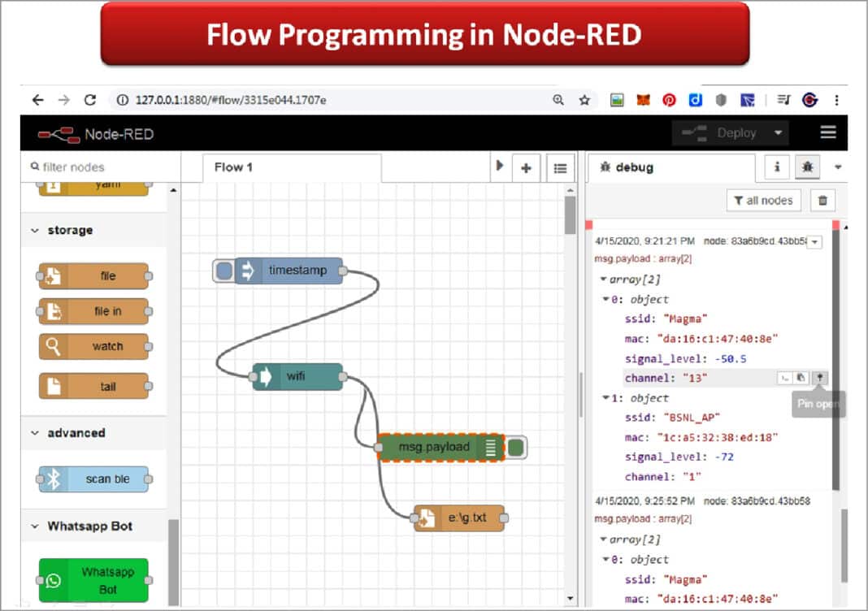
Task: Click the add flow plus icon
Action: (527, 167)
